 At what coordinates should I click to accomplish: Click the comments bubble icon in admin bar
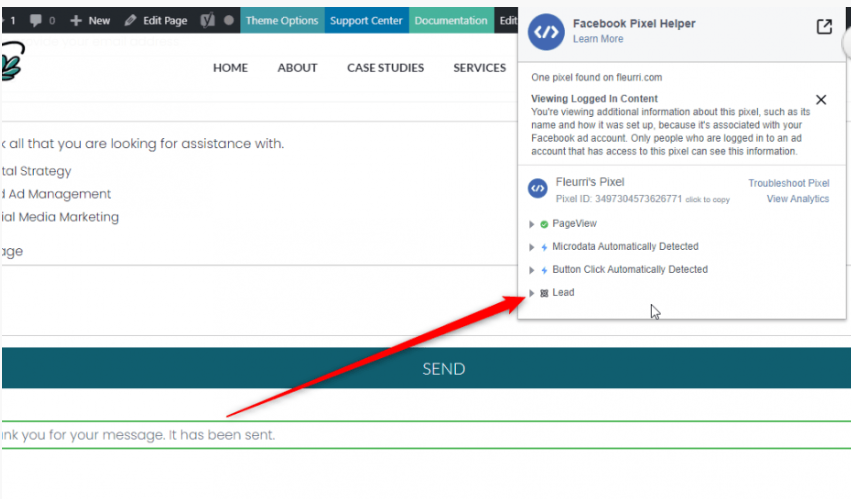pyautogui.click(x=35, y=20)
